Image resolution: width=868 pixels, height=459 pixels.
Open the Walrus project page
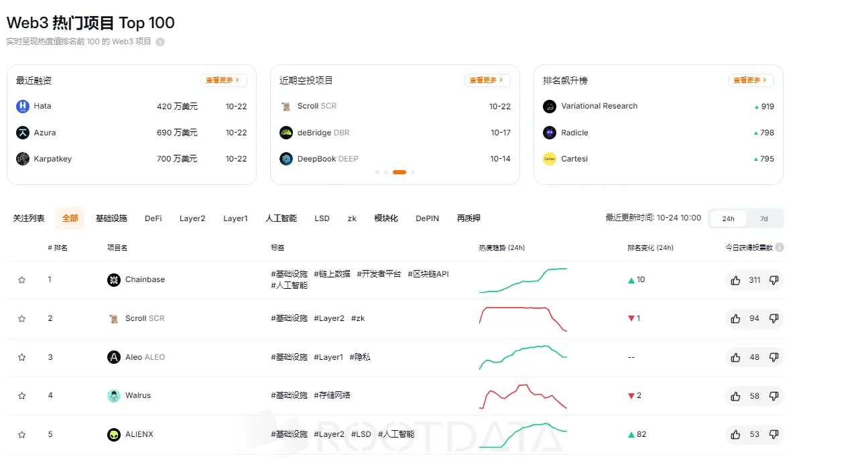(x=137, y=395)
